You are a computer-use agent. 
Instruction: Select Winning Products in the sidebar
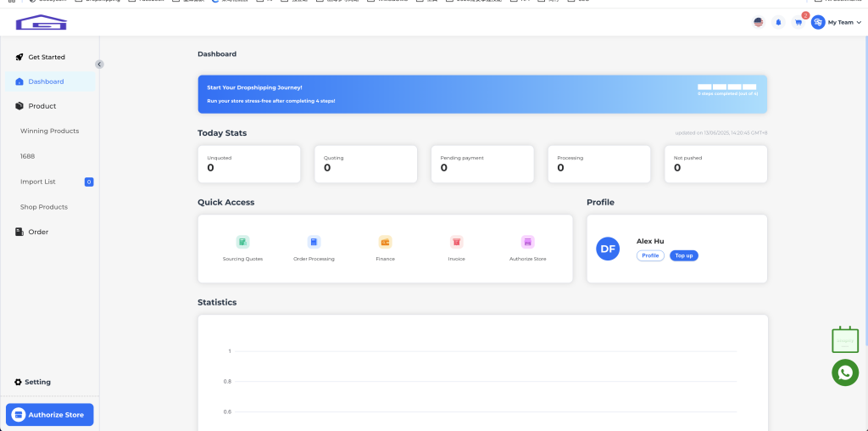click(49, 131)
